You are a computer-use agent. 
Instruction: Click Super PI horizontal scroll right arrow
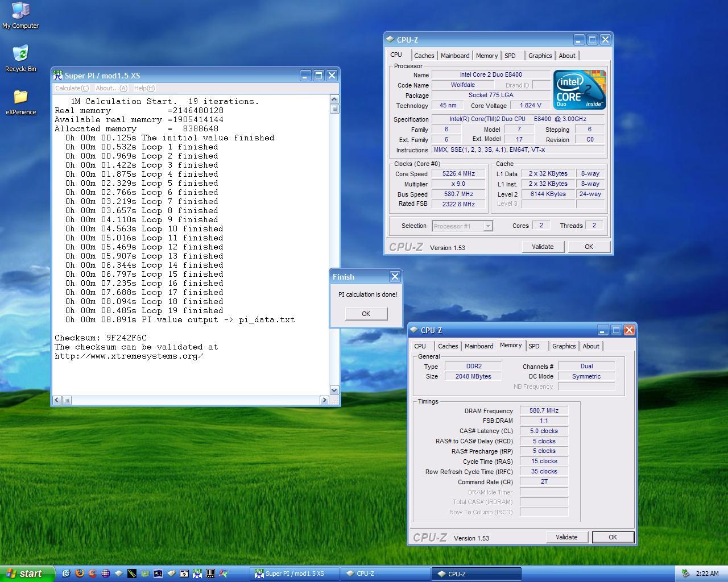click(x=324, y=400)
